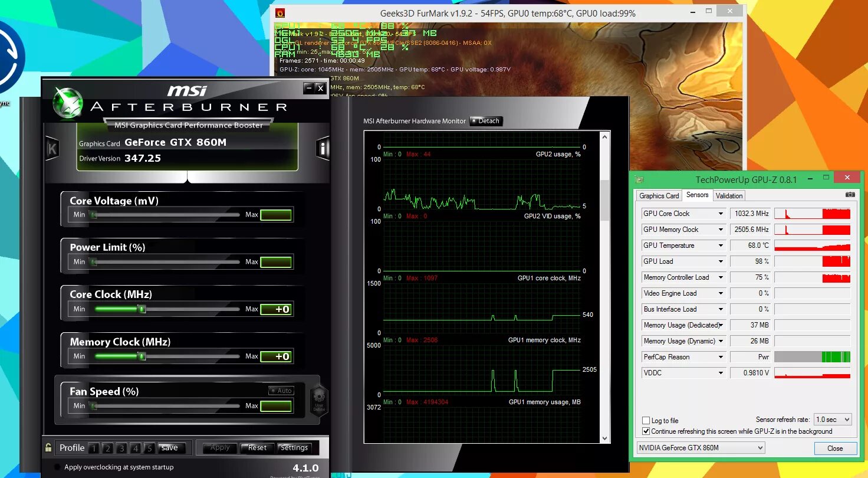This screenshot has height=478, width=868.
Task: Click the GPU2 usage graph
Action: (482, 184)
